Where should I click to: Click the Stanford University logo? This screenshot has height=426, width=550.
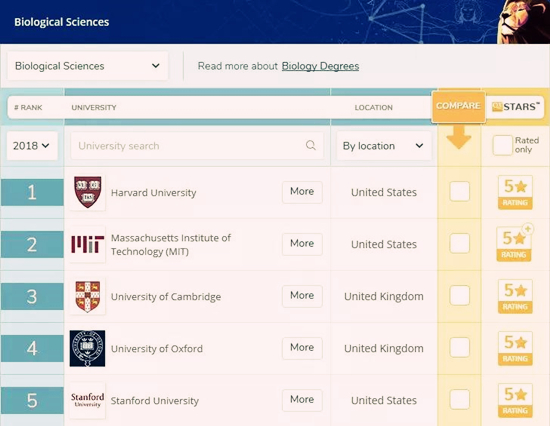click(88, 400)
